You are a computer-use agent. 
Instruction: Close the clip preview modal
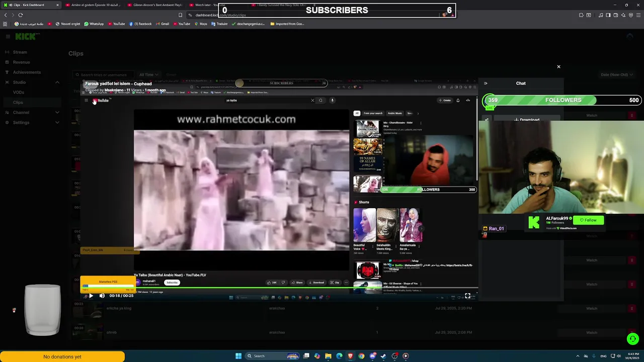pyautogui.click(x=558, y=66)
